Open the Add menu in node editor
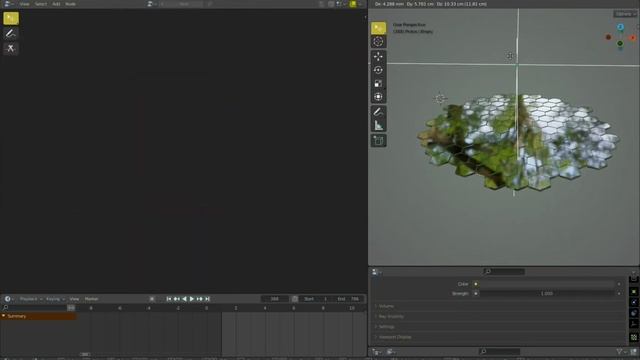Viewport: 640px width, 360px height. [56, 4]
